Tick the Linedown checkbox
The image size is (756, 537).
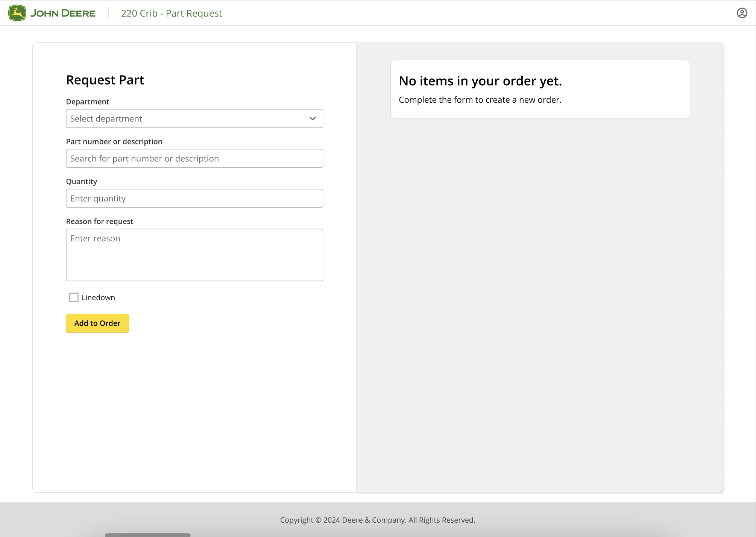click(74, 297)
